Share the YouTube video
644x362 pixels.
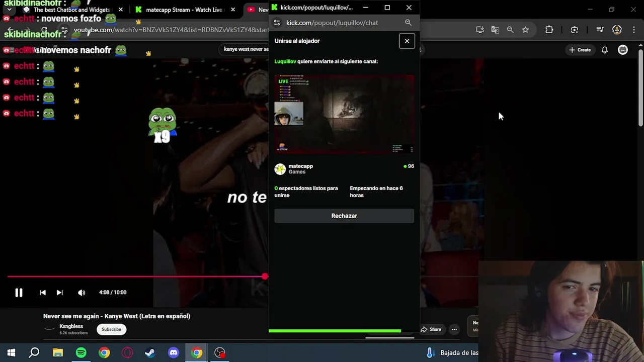(x=431, y=330)
